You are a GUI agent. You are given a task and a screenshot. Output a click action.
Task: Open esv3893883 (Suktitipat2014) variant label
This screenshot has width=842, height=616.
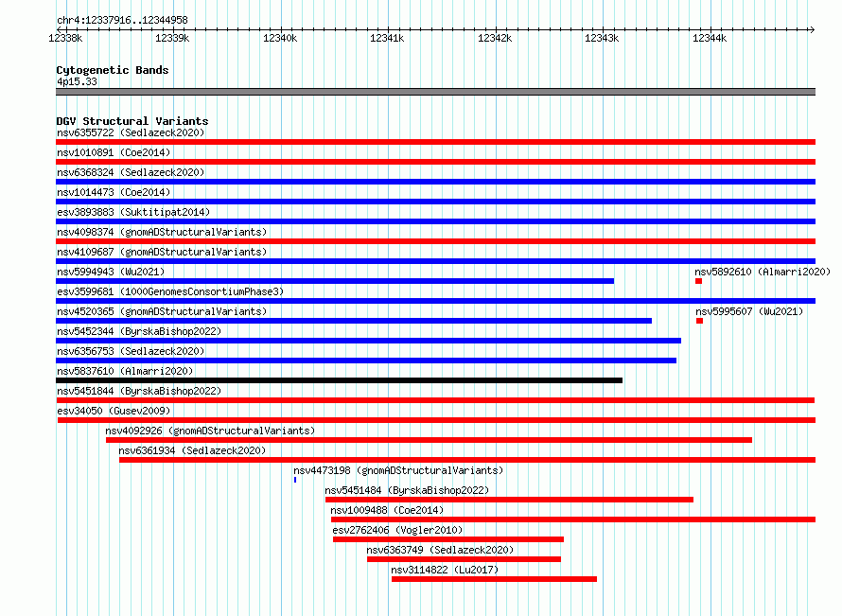pos(133,212)
